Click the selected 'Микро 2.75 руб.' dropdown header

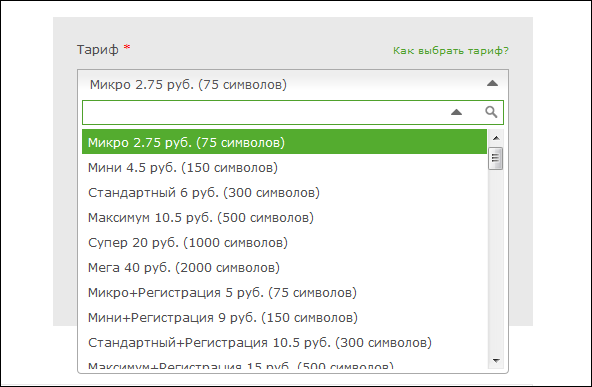pyautogui.click(x=293, y=84)
